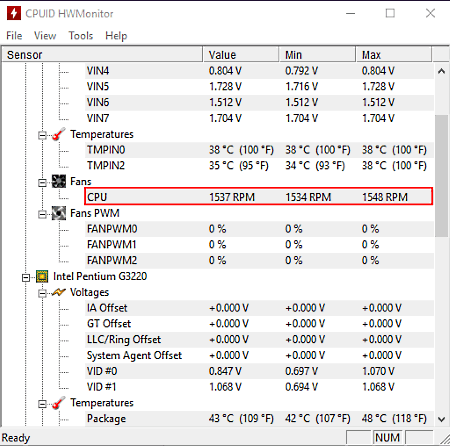Collapse the Voltages node under Intel Pentium
This screenshot has height=446, width=450.
click(42, 293)
